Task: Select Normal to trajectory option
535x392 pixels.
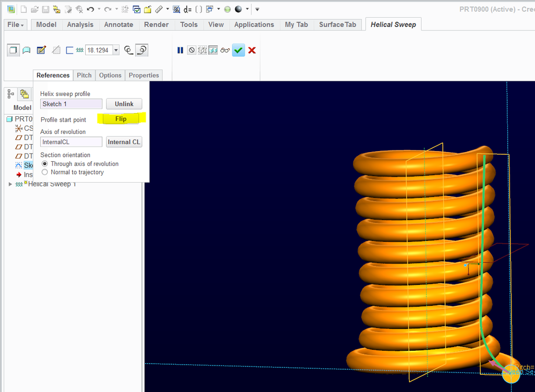Action: [45, 172]
